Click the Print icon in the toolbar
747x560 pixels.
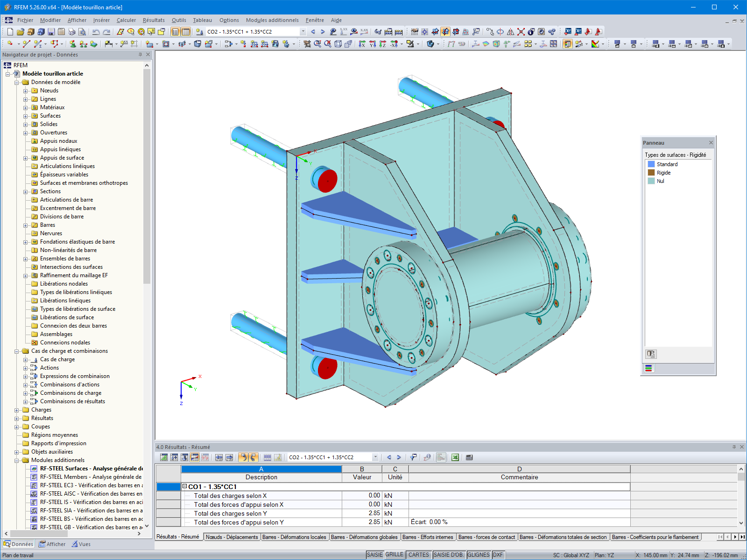tap(72, 31)
